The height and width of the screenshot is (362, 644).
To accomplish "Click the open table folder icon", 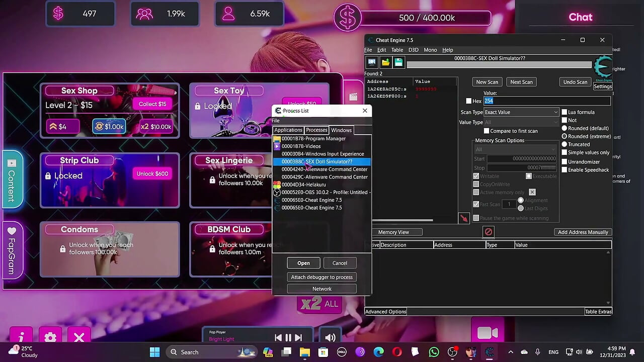I will (385, 62).
